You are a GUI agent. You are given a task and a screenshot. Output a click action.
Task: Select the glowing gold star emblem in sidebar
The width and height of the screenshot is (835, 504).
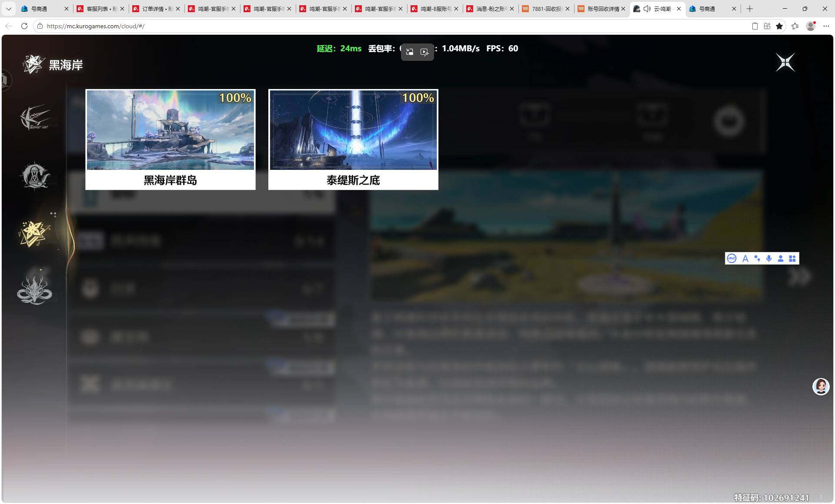pos(34,233)
